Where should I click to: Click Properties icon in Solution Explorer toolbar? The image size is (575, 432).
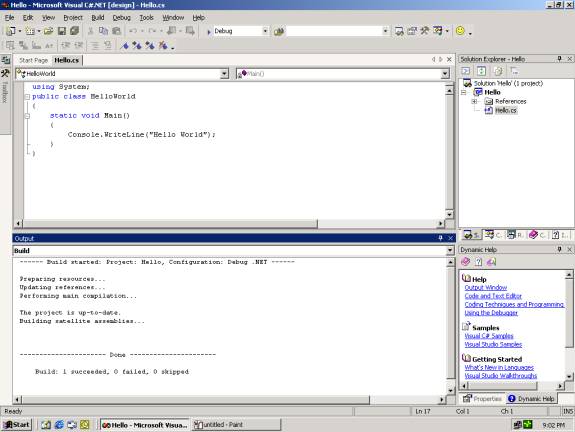(514, 71)
